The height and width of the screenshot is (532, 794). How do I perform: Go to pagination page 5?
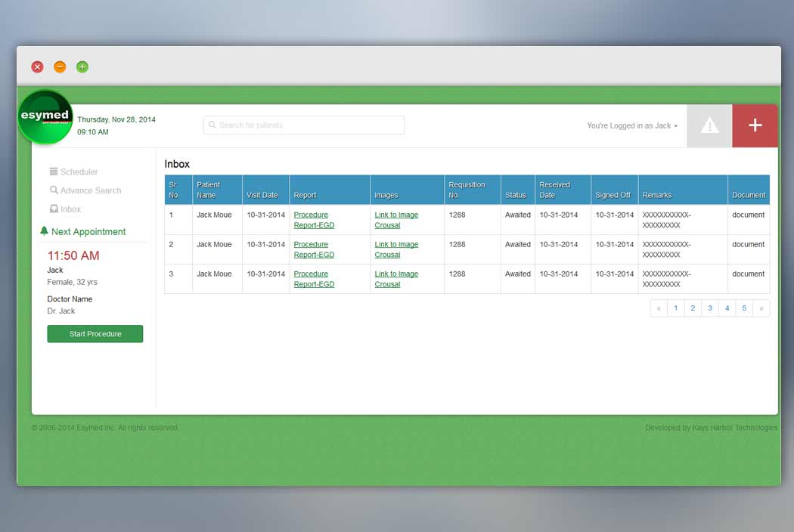pyautogui.click(x=744, y=308)
